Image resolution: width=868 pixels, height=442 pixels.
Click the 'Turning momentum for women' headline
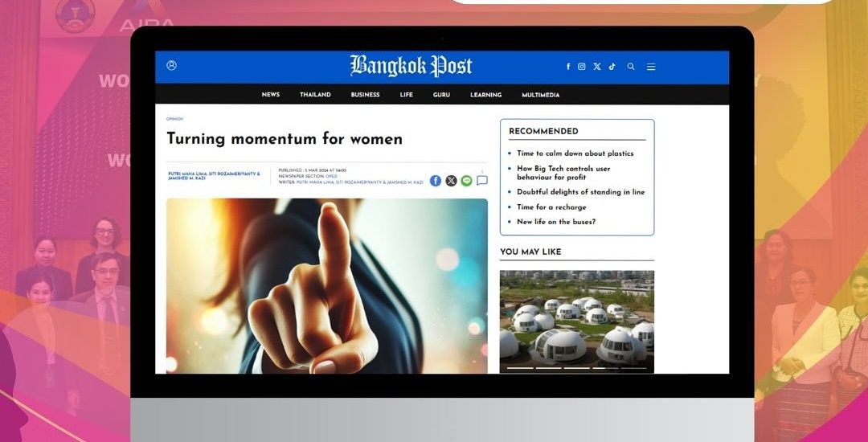click(x=285, y=138)
